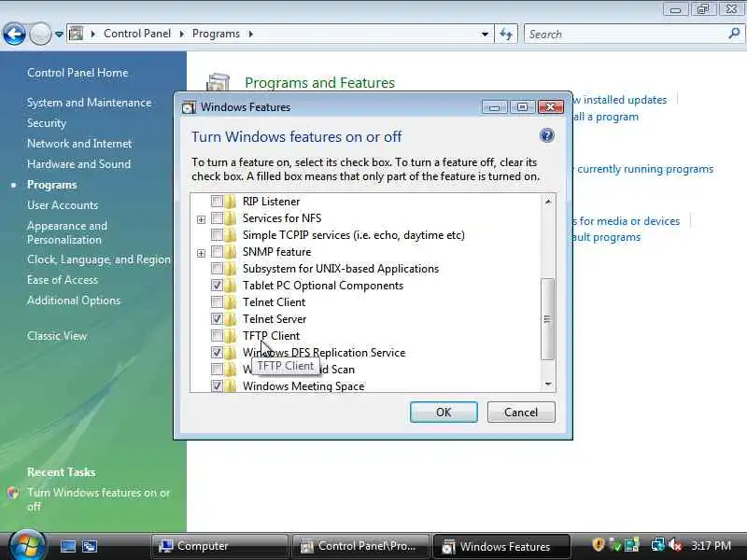
Task: Click the help icon in Windows Features dialog
Action: pyautogui.click(x=546, y=135)
